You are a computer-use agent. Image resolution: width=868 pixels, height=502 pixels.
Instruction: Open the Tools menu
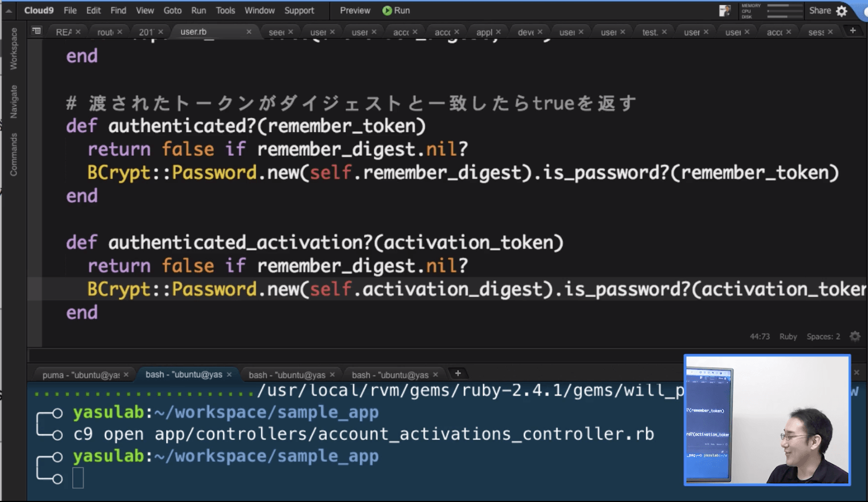[225, 10]
